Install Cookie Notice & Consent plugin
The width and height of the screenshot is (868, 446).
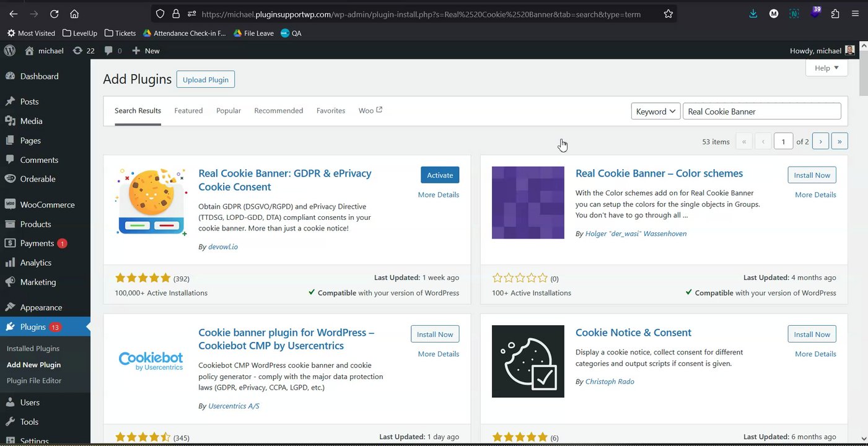[812, 334]
